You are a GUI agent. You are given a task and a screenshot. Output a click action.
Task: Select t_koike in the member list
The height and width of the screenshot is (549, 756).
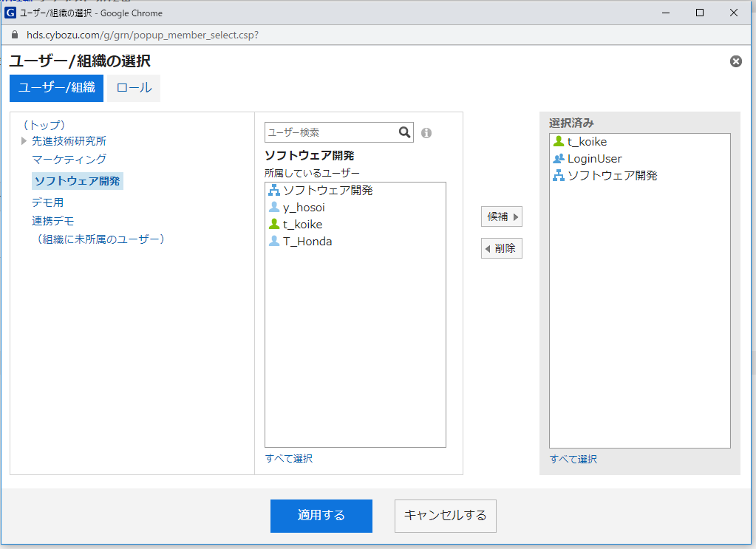click(x=302, y=225)
